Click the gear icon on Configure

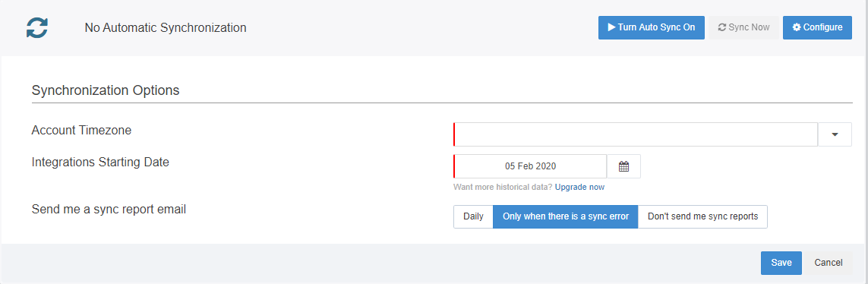click(x=797, y=27)
